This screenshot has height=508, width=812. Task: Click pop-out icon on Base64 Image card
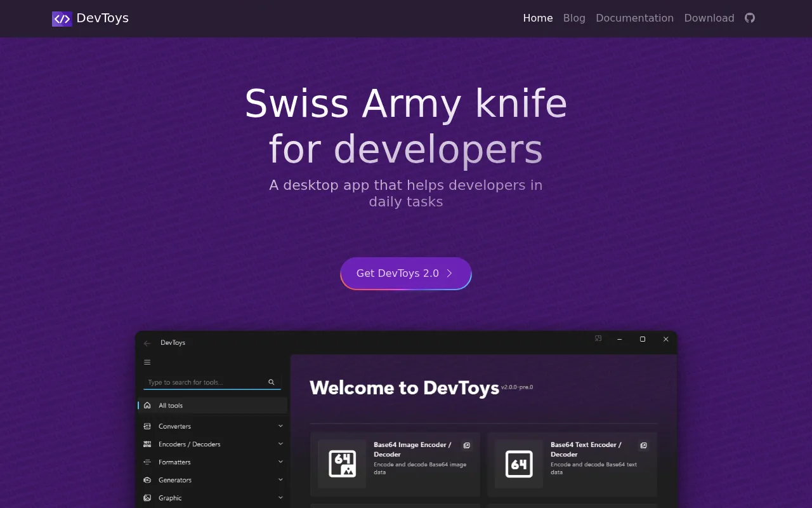pos(467,446)
